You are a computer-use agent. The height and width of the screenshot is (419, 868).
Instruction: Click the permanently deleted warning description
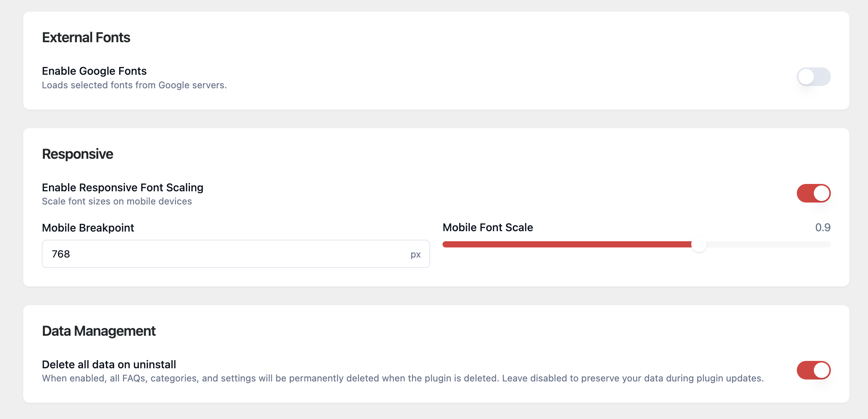point(402,378)
